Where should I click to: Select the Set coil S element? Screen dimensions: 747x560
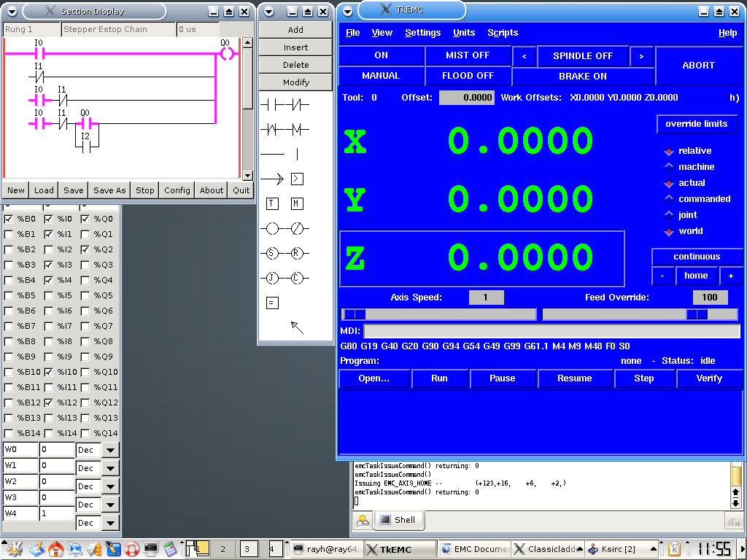tap(272, 253)
